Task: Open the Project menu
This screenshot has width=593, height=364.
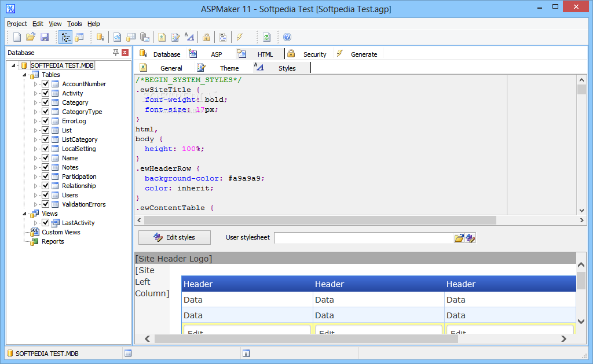Action: (17, 24)
